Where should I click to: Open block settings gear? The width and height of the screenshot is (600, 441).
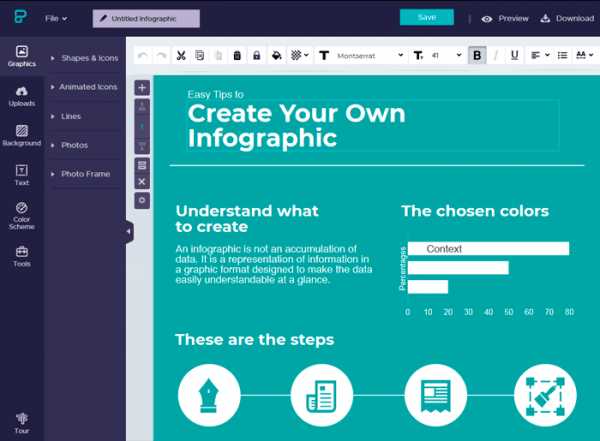coord(142,201)
